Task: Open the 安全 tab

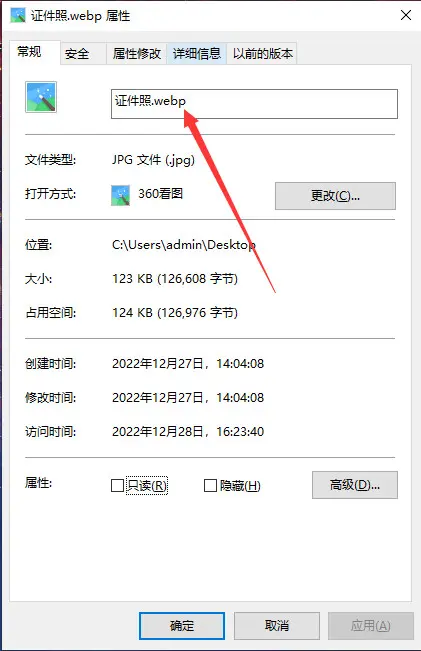Action: coord(77,54)
